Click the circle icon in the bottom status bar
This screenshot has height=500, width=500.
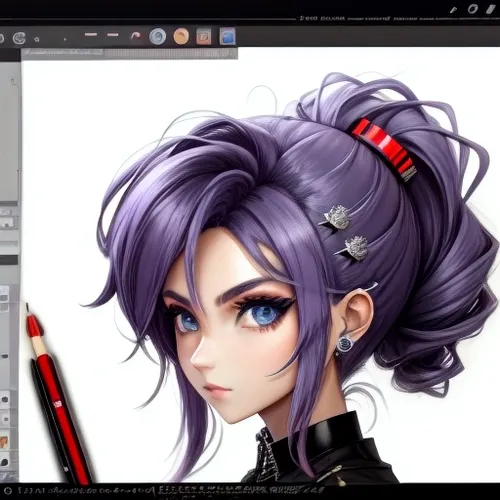(x=8, y=491)
